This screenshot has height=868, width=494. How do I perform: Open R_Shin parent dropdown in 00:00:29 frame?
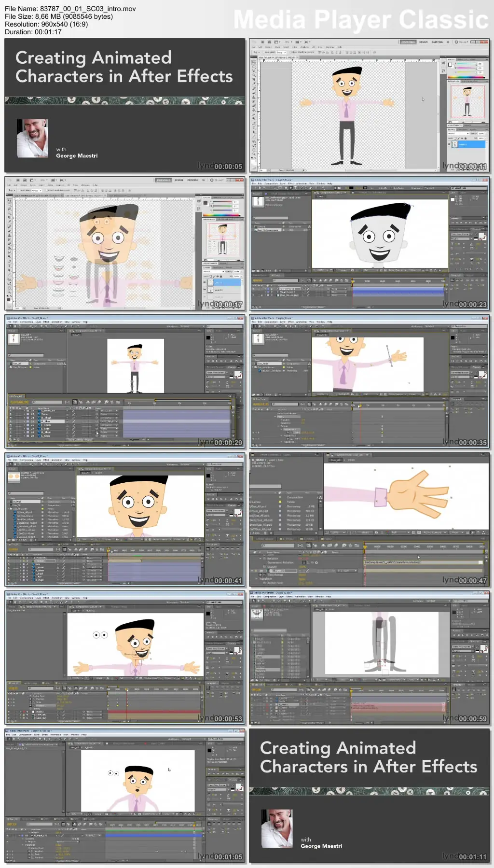tap(109, 421)
